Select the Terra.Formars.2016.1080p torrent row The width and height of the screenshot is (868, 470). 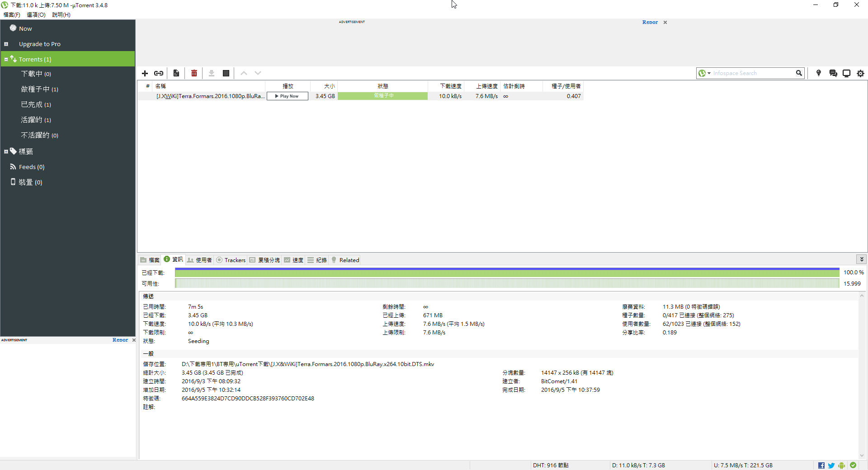click(361, 96)
